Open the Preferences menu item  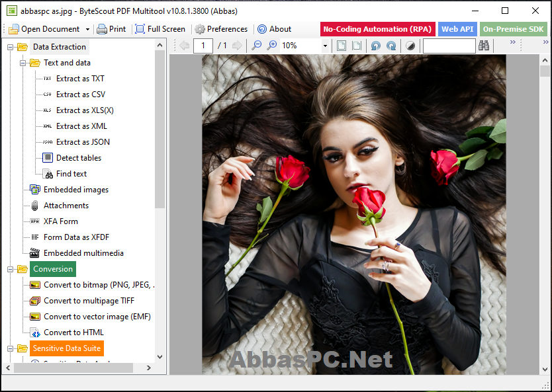[222, 29]
